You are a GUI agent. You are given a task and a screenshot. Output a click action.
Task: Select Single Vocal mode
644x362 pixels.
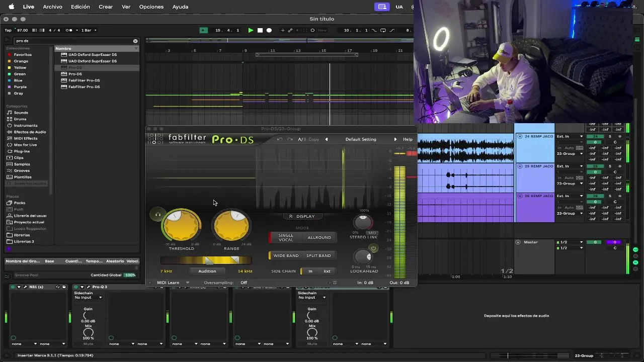(x=285, y=237)
